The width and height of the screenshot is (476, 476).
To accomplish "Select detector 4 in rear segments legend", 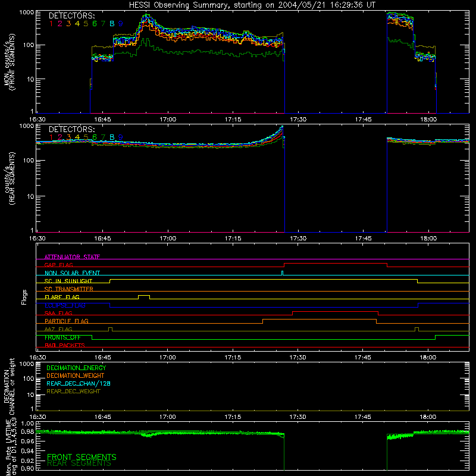I will point(77,137).
